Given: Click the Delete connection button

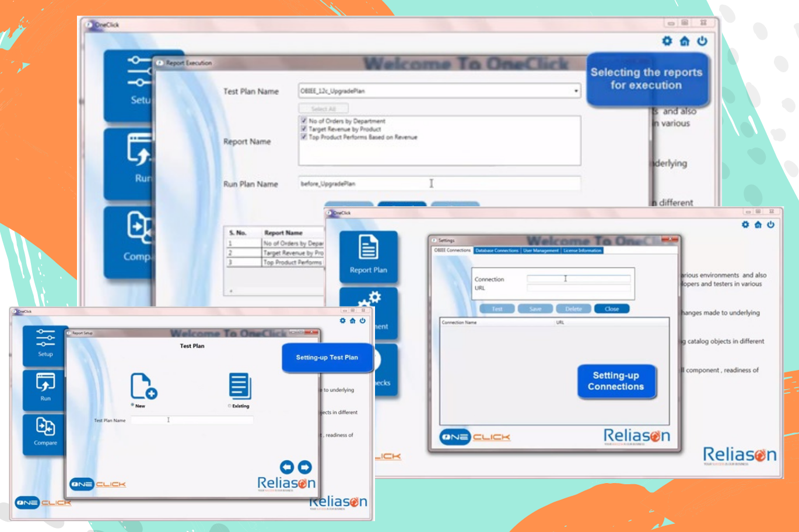Looking at the screenshot, I should click(x=573, y=309).
